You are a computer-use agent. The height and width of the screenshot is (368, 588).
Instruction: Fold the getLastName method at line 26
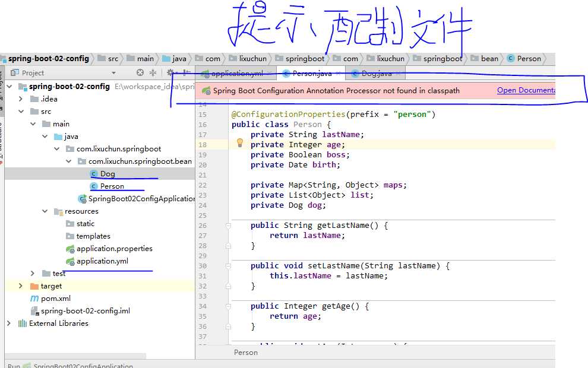coord(228,226)
